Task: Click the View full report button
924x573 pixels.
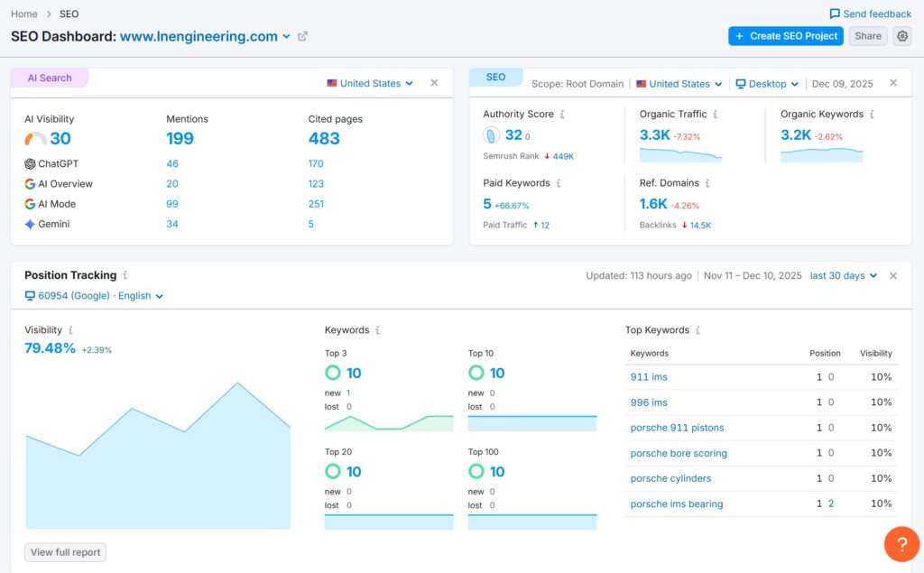Action: pos(65,552)
